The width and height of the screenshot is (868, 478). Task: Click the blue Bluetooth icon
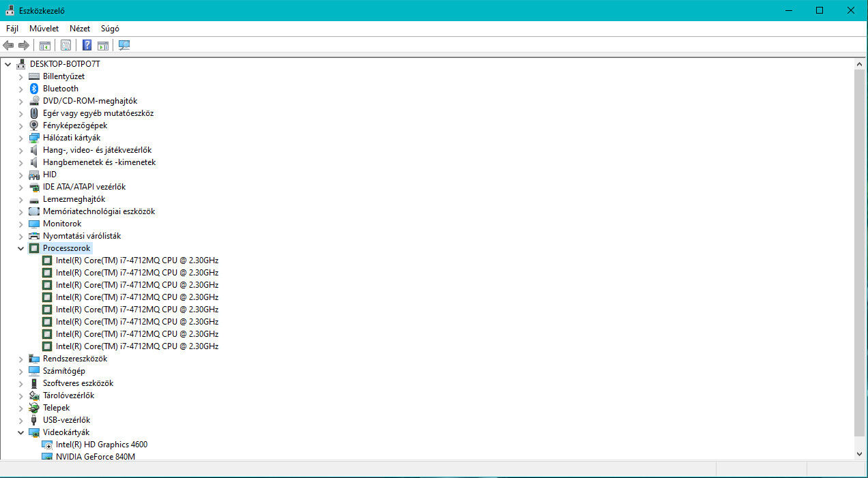(x=34, y=89)
